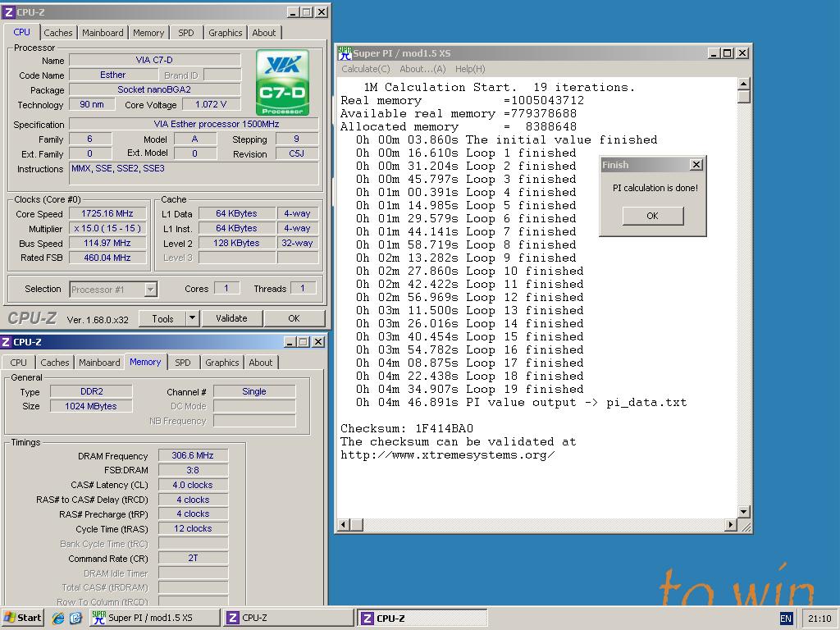
Task: Click the VIA C7-D processor name field
Action: point(155,60)
